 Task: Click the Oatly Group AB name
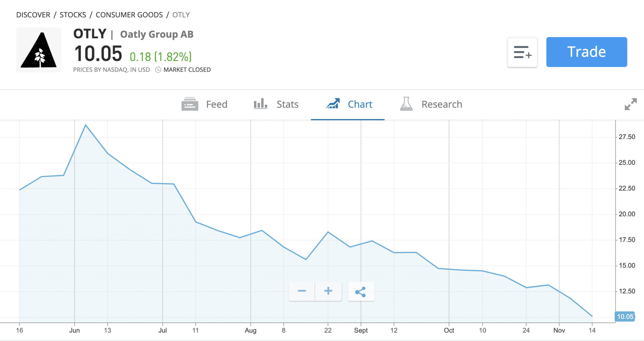click(157, 34)
